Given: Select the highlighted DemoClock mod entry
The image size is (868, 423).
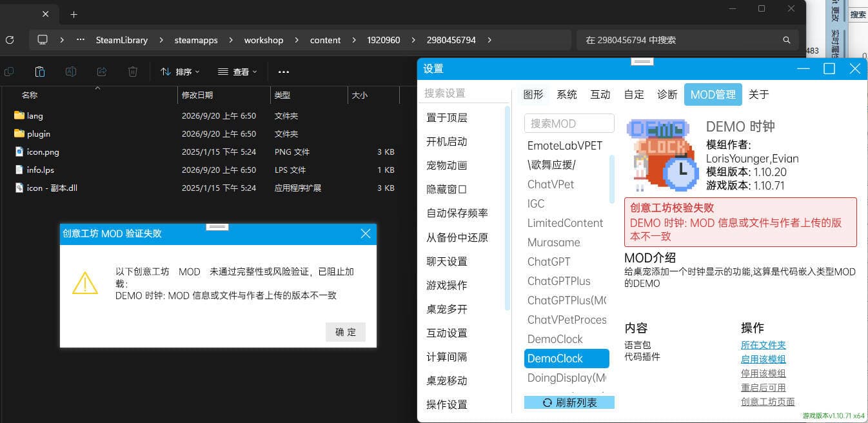Looking at the screenshot, I should coord(567,359).
